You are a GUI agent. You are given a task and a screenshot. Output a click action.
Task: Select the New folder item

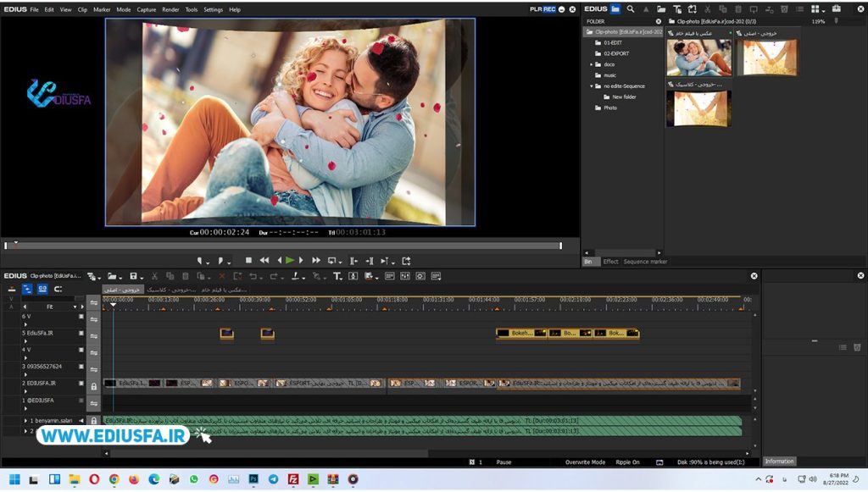point(624,97)
